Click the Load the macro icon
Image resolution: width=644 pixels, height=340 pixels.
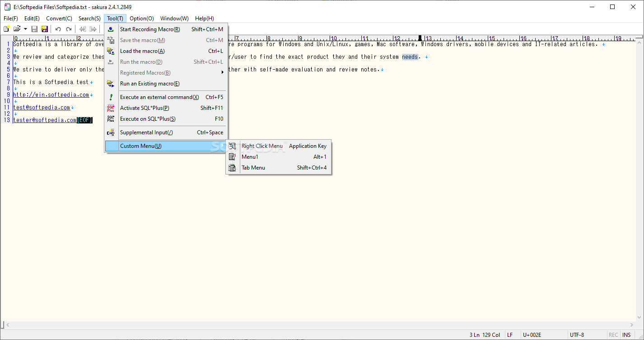coord(111,51)
